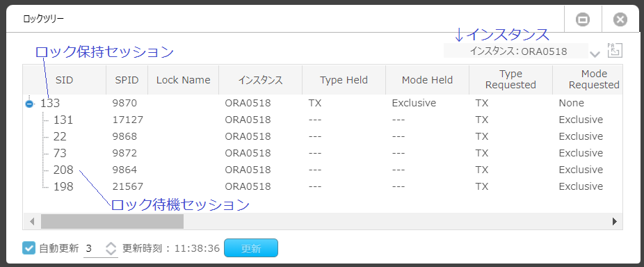This screenshot has height=267, width=644.
Task: Click SPID value 9872
Action: pos(124,153)
